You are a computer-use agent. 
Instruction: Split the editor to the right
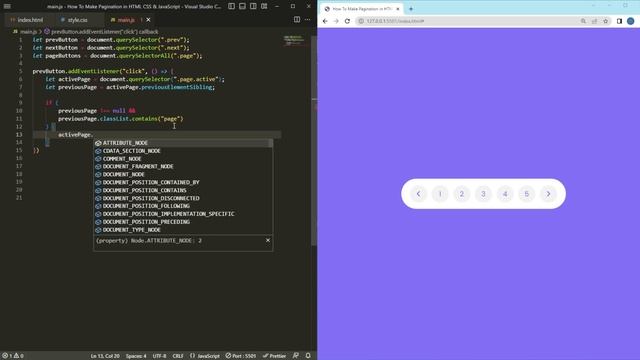pyautogui.click(x=297, y=20)
